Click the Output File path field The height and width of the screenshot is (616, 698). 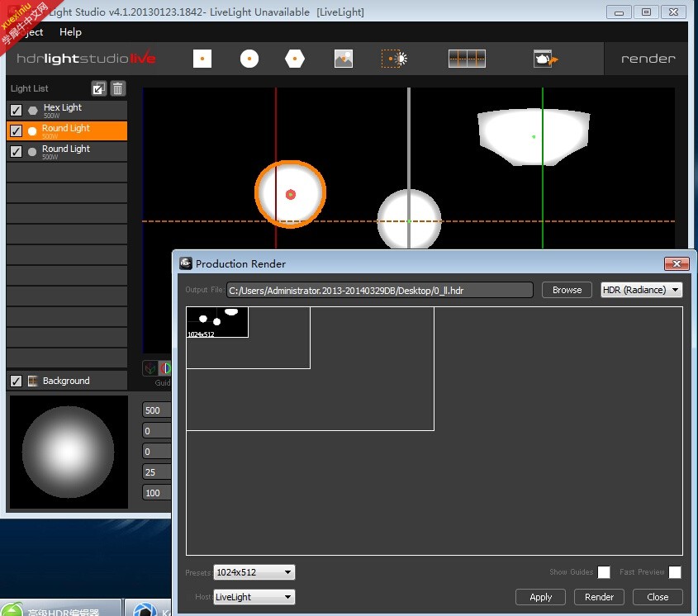coord(380,290)
